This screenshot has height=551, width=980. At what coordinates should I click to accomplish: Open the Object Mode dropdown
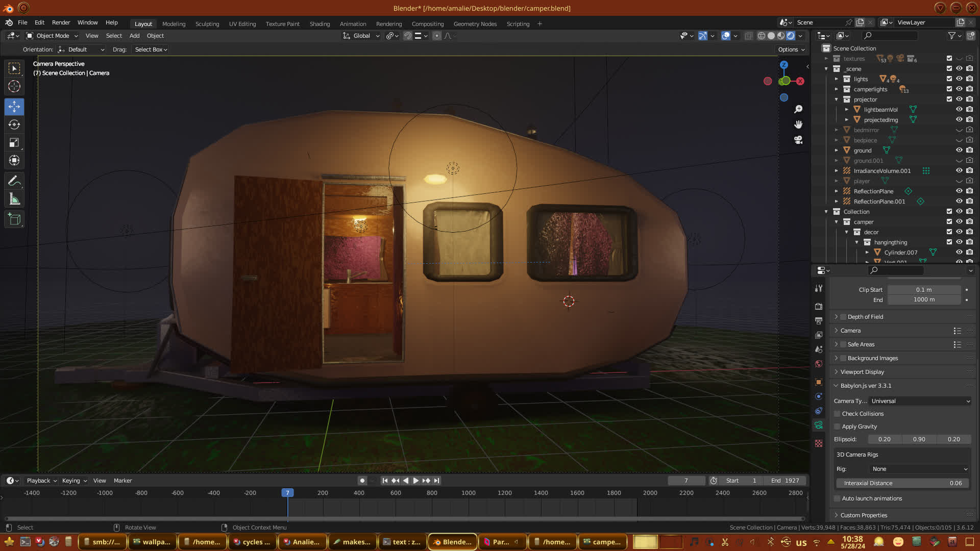[52, 36]
